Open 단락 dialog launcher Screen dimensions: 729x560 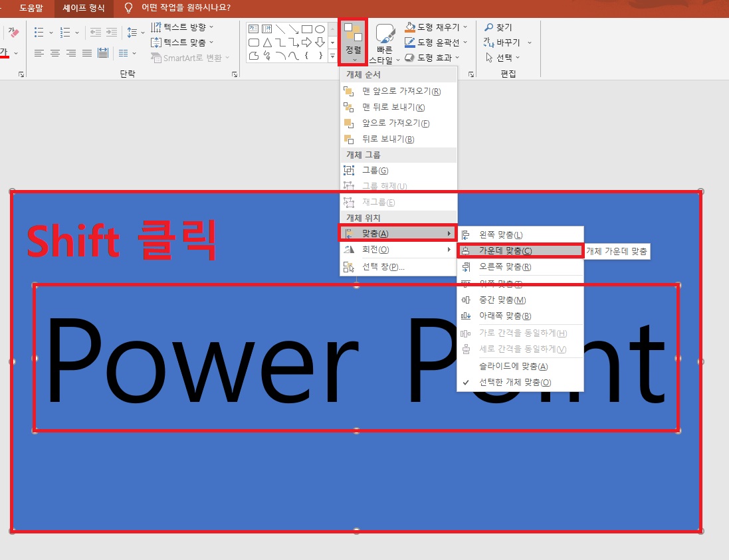(x=235, y=74)
